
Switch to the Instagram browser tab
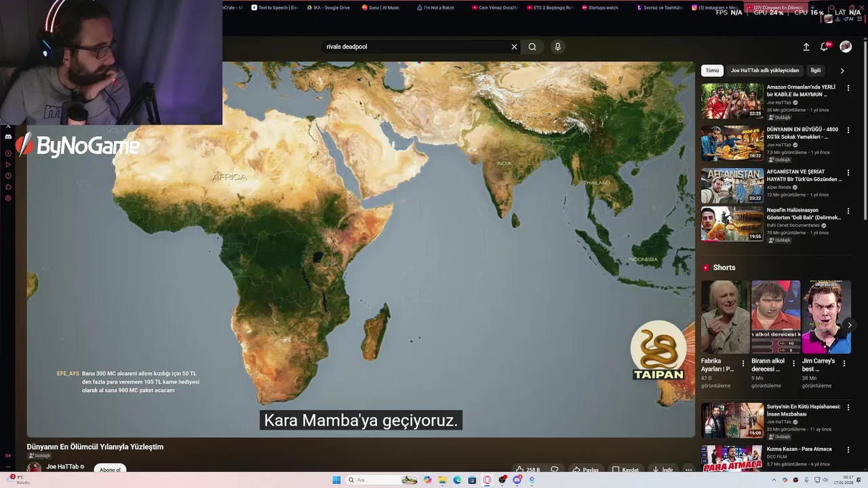pyautogui.click(x=715, y=7)
